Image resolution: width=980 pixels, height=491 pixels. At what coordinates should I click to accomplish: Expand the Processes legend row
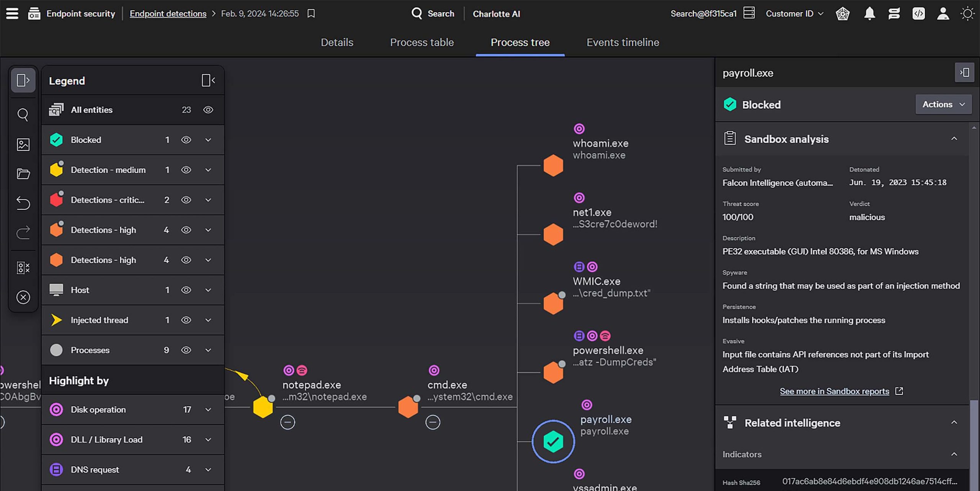tap(208, 350)
